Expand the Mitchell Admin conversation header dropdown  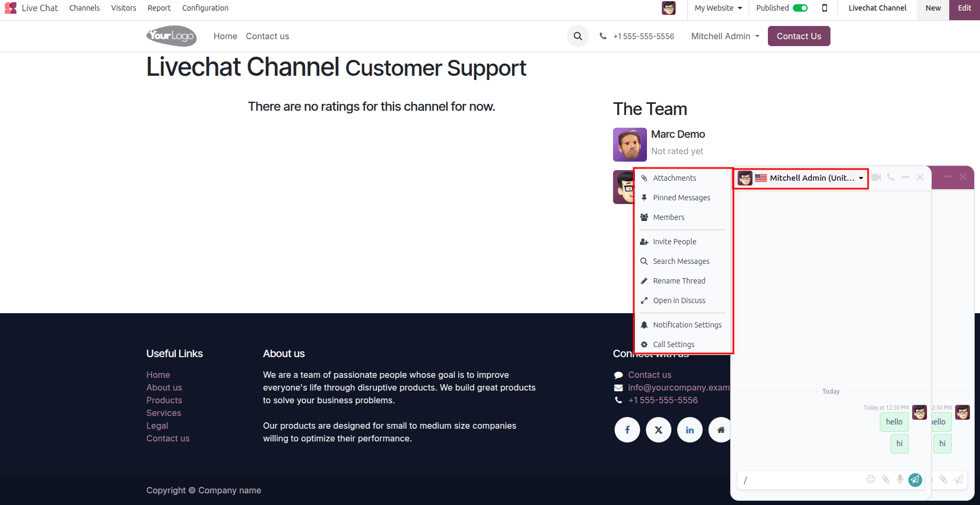[x=861, y=178]
